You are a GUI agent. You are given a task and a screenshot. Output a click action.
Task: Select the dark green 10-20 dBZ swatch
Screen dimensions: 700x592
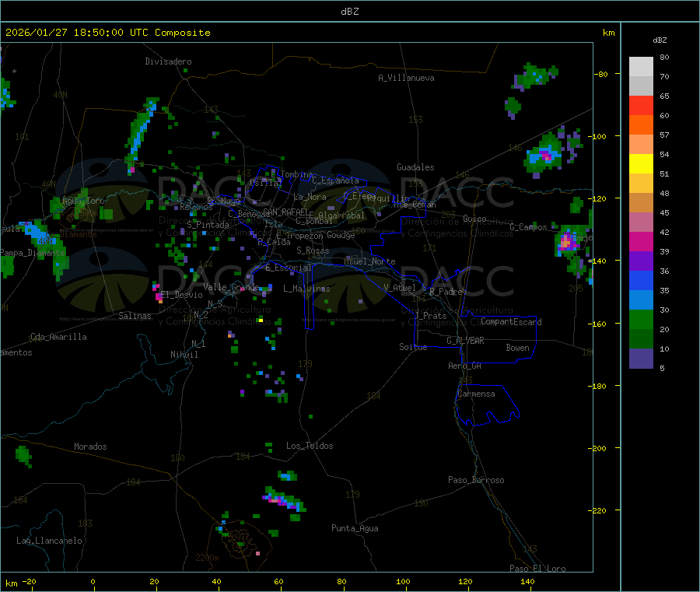[x=641, y=339]
